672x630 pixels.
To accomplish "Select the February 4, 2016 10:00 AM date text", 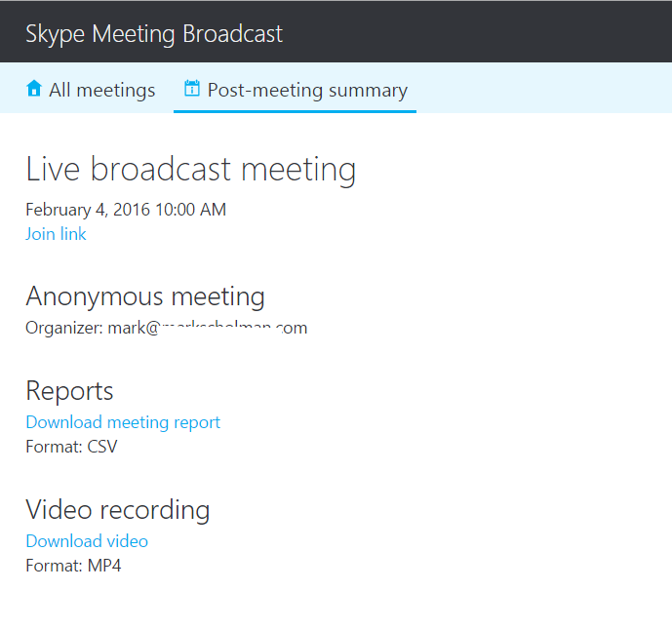I will click(126, 210).
